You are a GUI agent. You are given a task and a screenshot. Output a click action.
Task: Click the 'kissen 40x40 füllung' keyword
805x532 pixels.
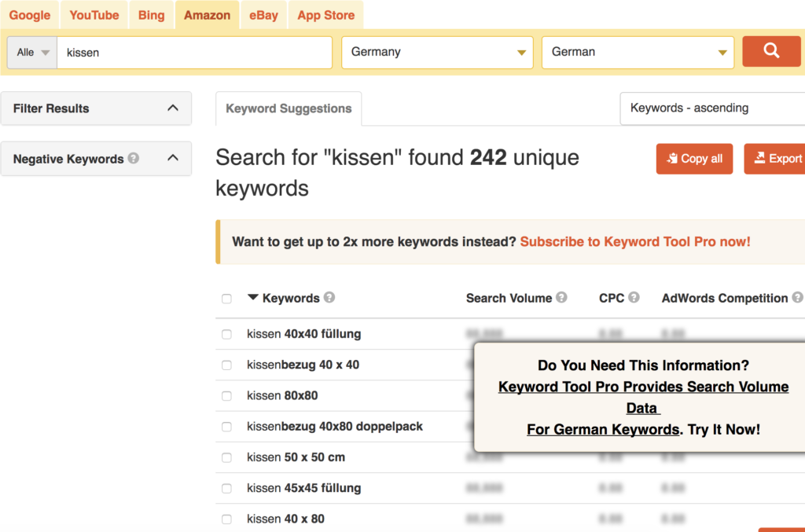point(304,334)
